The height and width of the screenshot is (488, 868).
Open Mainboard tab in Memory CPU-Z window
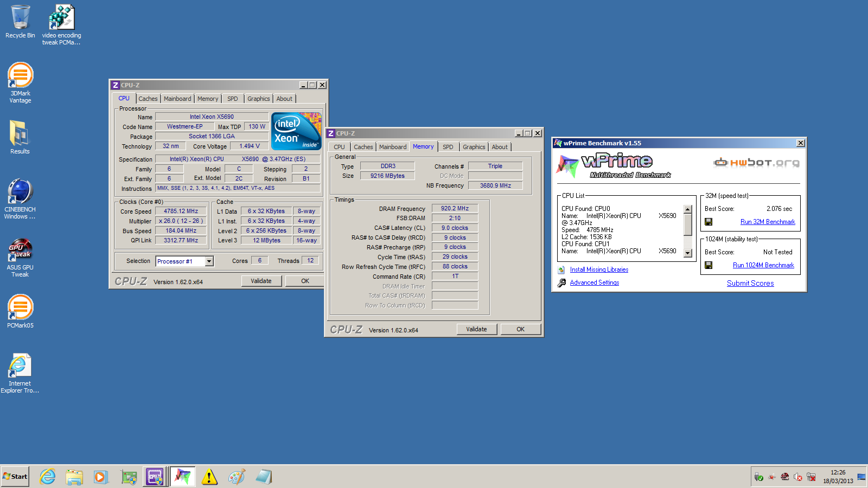click(x=393, y=147)
